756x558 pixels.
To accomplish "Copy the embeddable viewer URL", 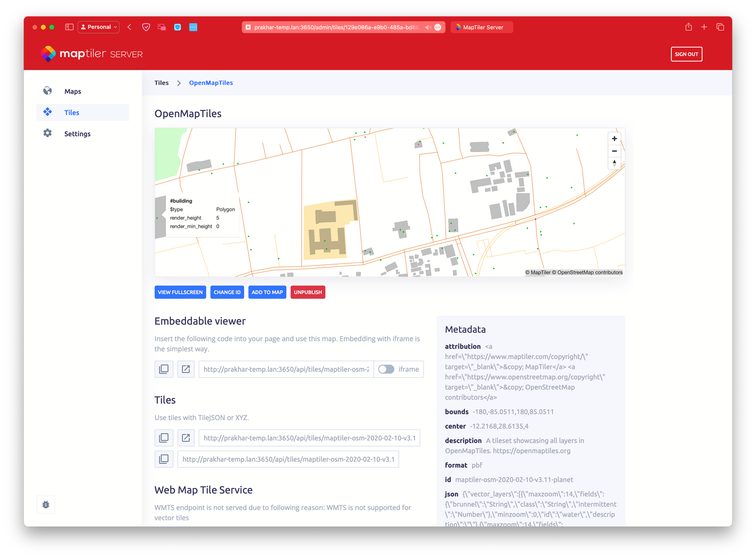I will click(x=164, y=369).
